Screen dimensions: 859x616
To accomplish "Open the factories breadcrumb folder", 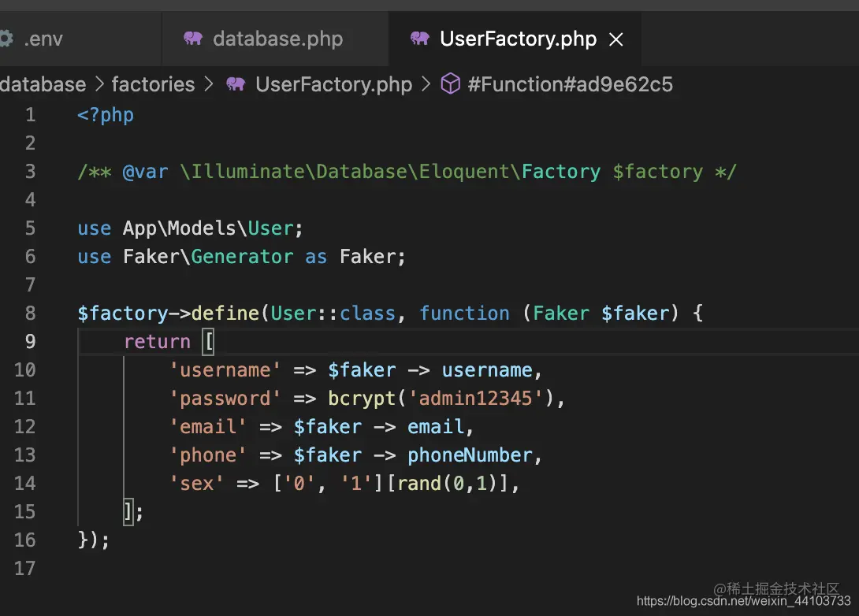I will click(x=153, y=84).
